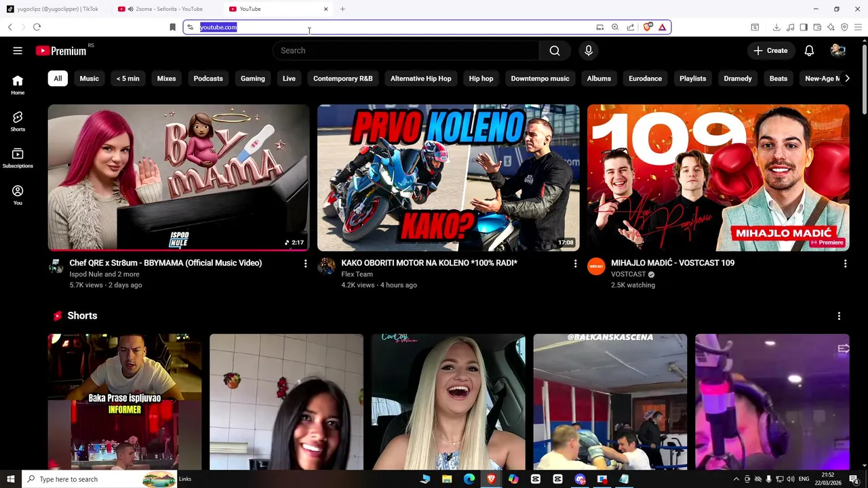
Task: Close the active YouTube tab
Action: [x=325, y=9]
